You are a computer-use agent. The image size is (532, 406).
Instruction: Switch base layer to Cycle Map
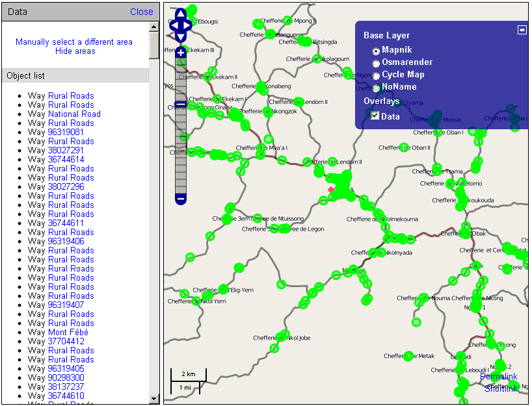click(x=376, y=75)
